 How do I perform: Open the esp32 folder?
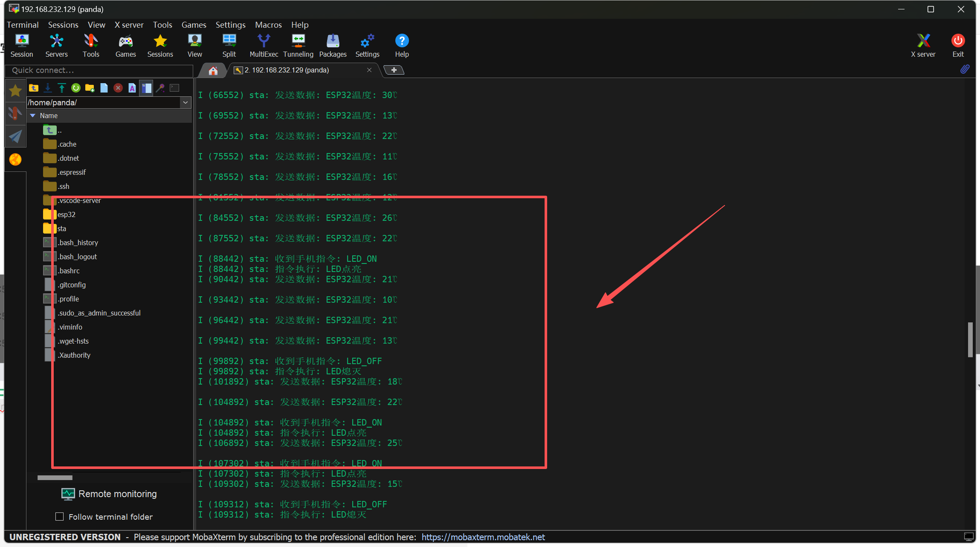66,214
